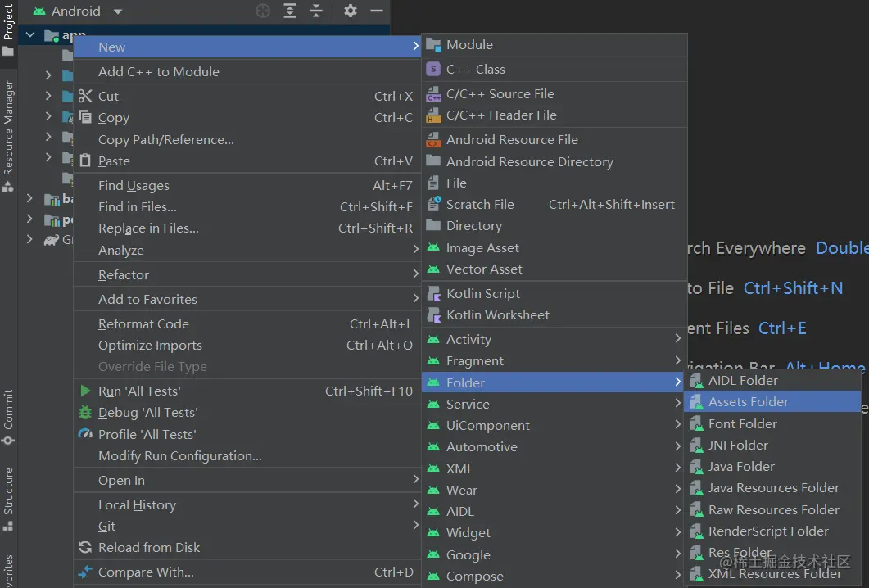
Task: Select New in the context menu
Action: [x=247, y=47]
